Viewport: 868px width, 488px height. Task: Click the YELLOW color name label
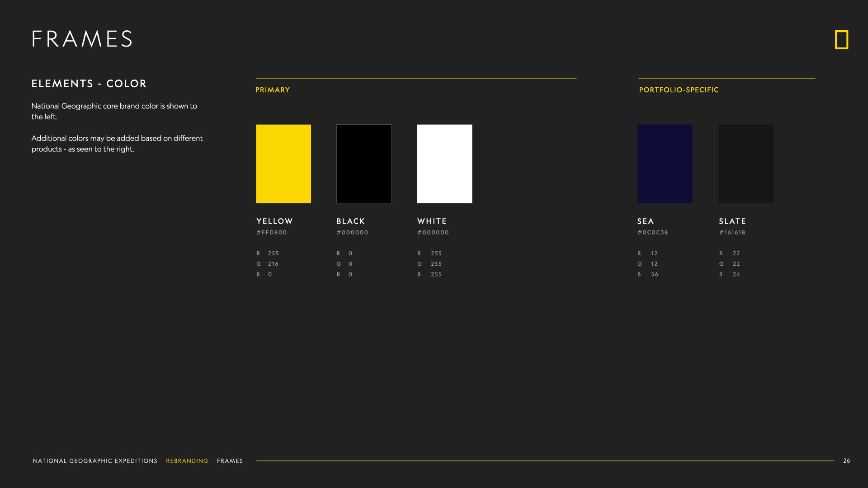[274, 221]
